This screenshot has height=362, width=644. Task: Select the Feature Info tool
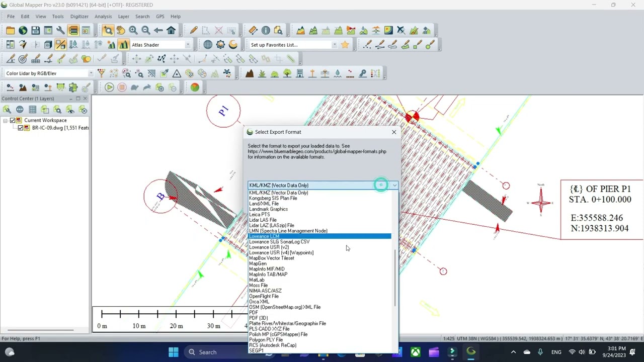point(266,31)
